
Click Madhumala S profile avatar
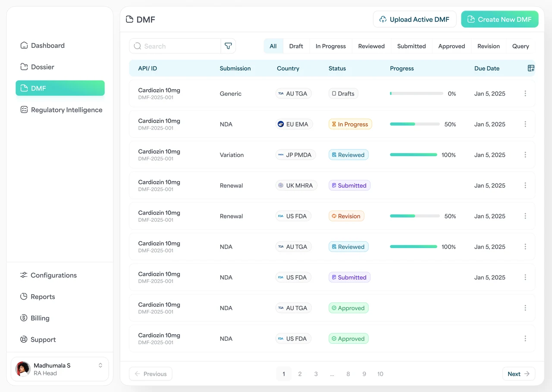(x=23, y=369)
